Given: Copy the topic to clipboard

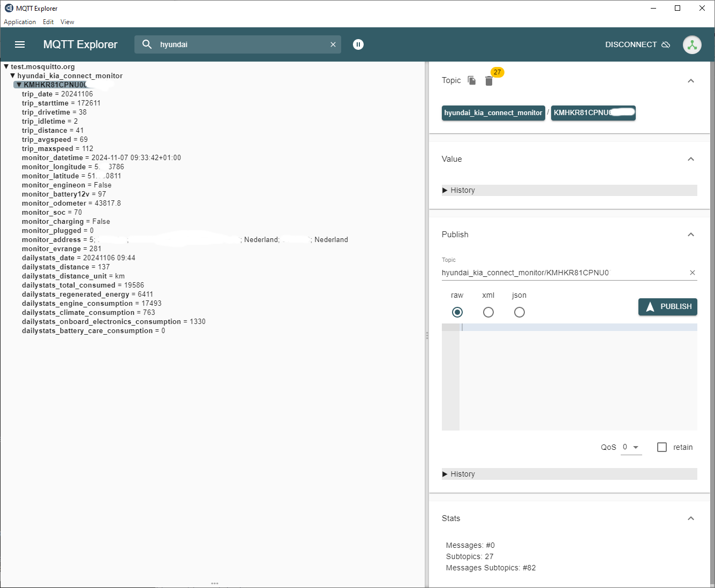Looking at the screenshot, I should pos(472,80).
